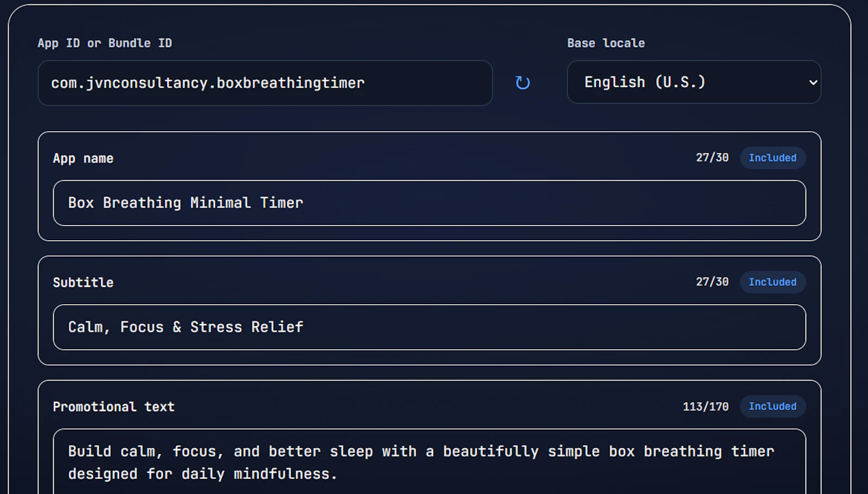Click the 113/170 character counter
This screenshot has width=868, height=494.
706,407
